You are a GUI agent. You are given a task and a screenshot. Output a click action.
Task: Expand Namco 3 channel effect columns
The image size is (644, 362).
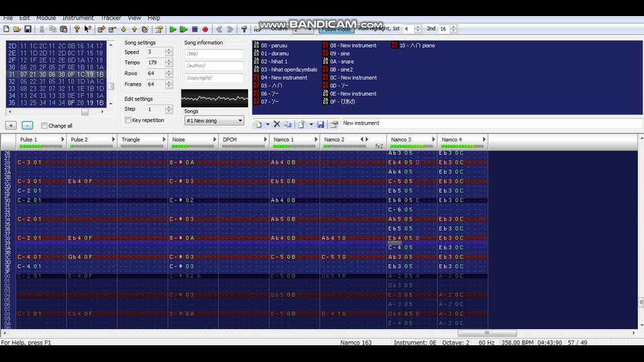[x=433, y=139]
